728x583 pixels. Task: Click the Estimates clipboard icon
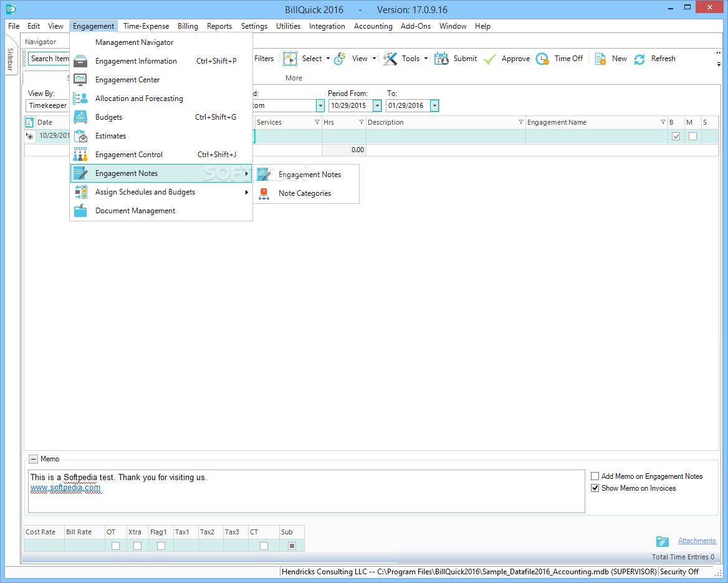pos(80,136)
